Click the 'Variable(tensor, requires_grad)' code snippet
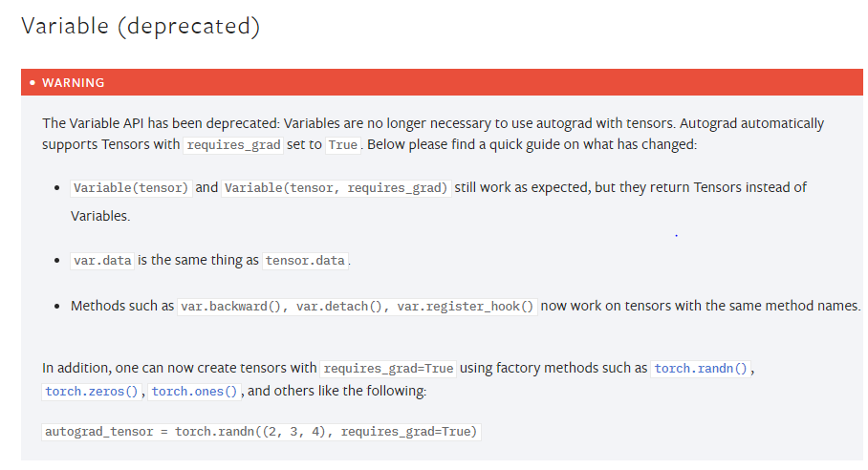The image size is (868, 470). [336, 188]
